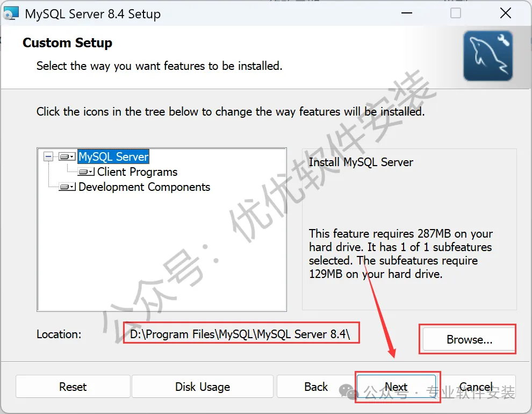Click Next to continue setup
The image size is (532, 414).
(396, 387)
